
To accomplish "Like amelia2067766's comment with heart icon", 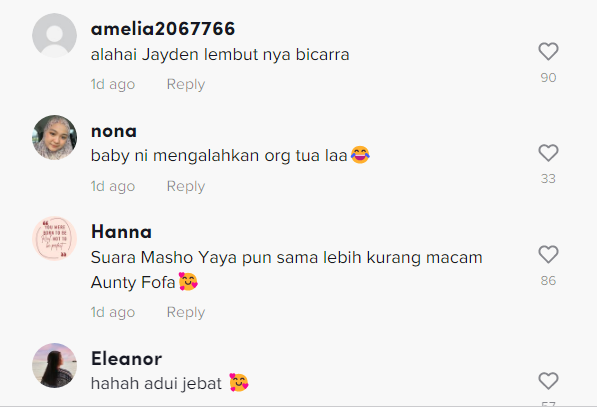I will [x=548, y=51].
